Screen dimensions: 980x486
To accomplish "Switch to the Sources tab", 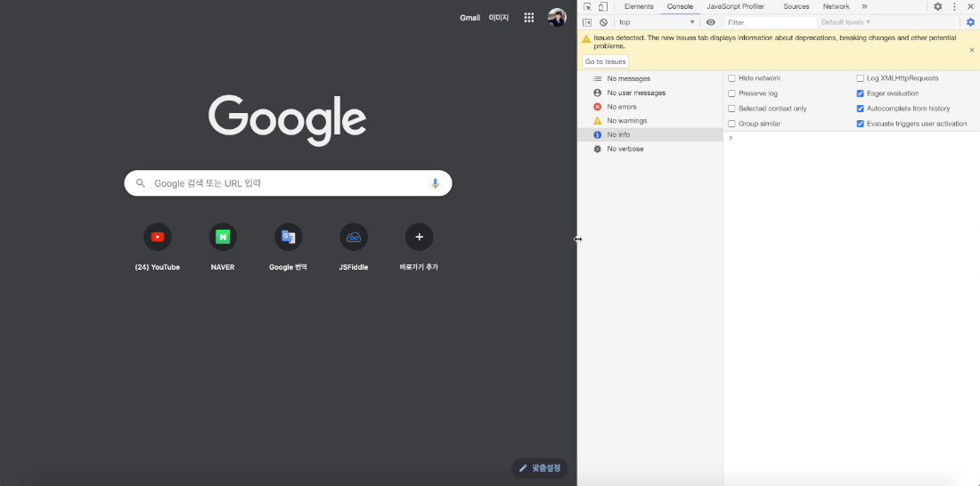I will pos(796,7).
